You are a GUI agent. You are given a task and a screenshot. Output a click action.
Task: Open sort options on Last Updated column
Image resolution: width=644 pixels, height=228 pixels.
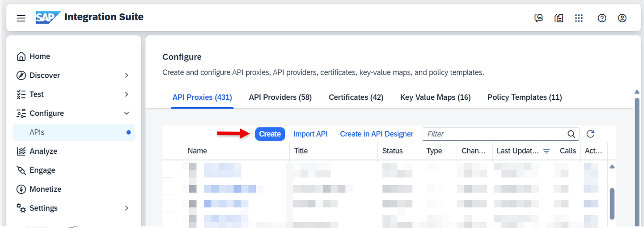point(547,151)
